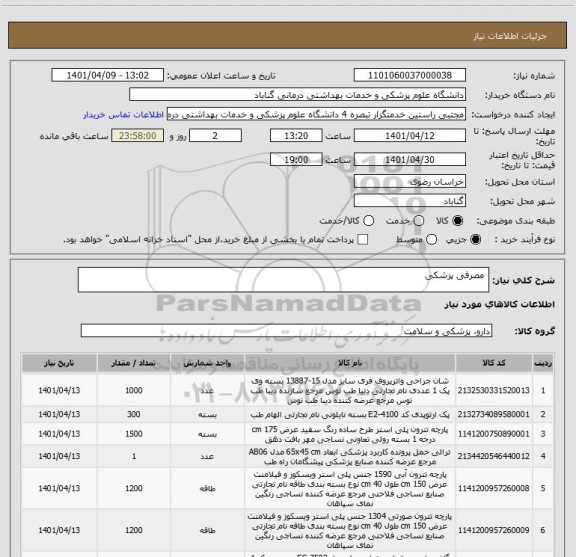Click the واحد شمارش column header
Viewport: 576px width, 557px height.
[207, 363]
